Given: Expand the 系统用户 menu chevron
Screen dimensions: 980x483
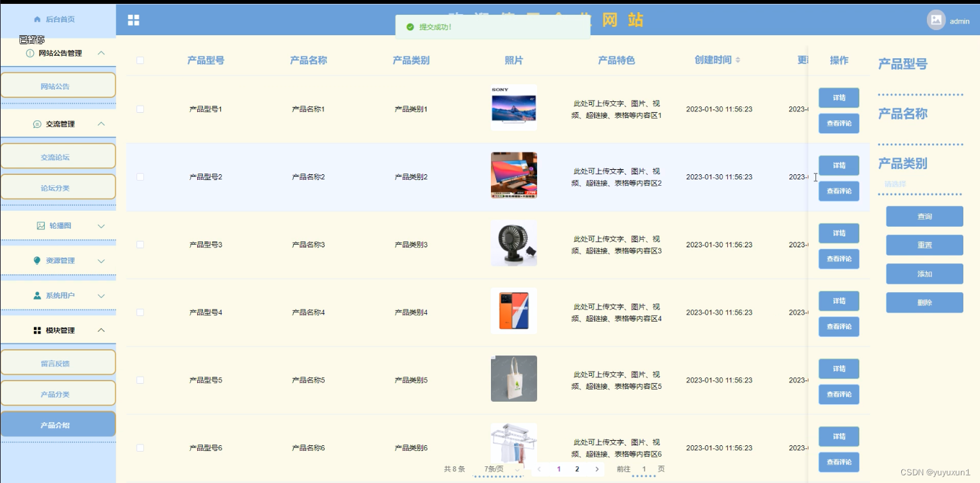Looking at the screenshot, I should (x=100, y=296).
